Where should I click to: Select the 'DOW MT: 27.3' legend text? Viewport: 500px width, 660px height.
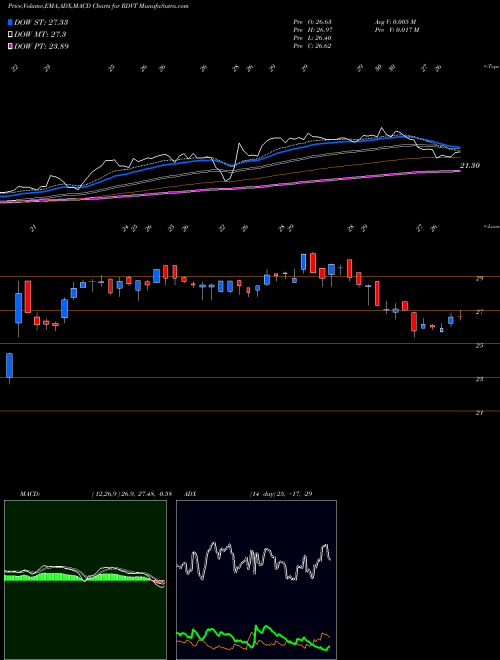pos(40,35)
